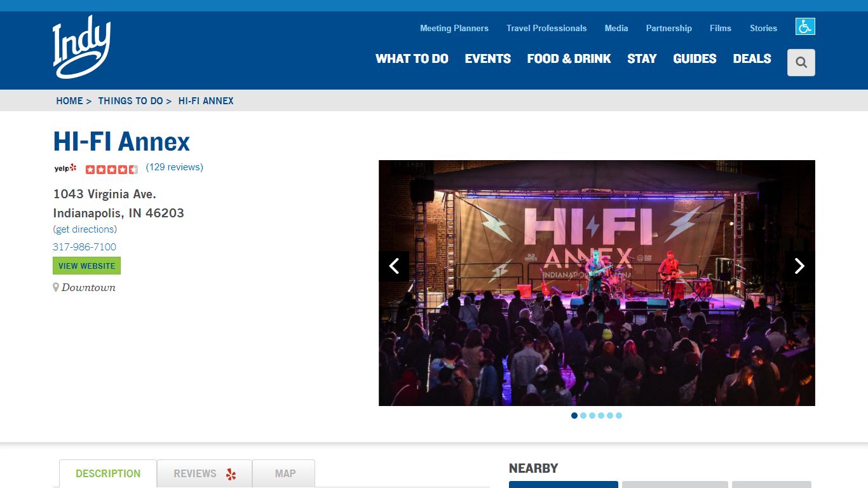Open Travel Professionals link

tap(546, 28)
